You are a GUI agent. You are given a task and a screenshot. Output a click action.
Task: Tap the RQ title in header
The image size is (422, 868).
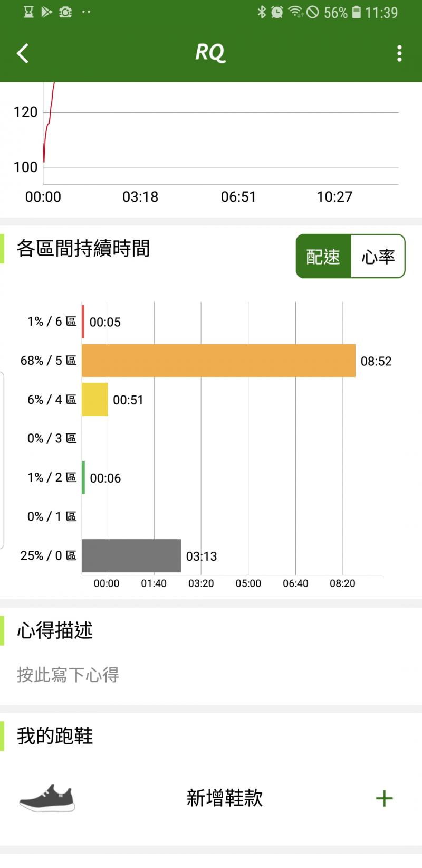pyautogui.click(x=210, y=53)
